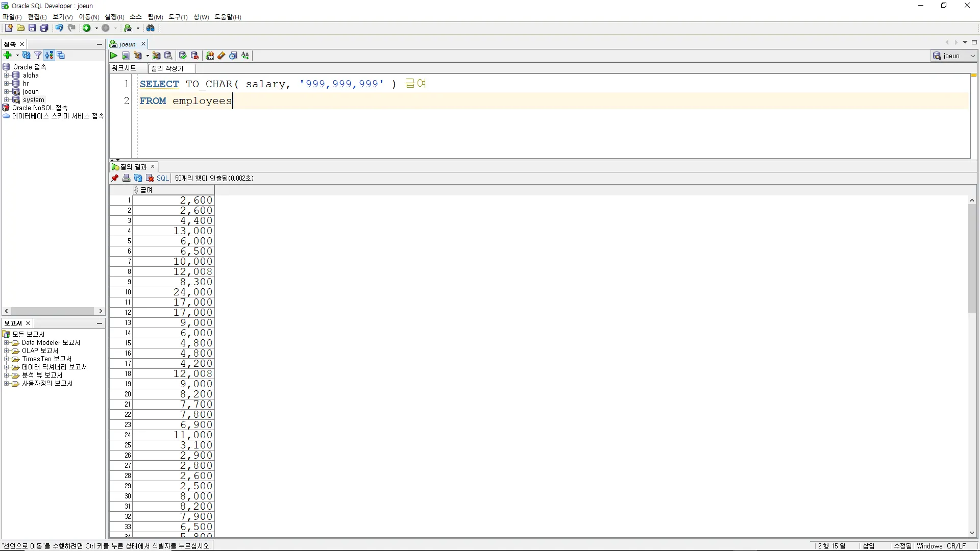Viewport: 980px width, 551px height.
Task: Click the filter funnel icon in connections panel
Action: click(x=38, y=55)
